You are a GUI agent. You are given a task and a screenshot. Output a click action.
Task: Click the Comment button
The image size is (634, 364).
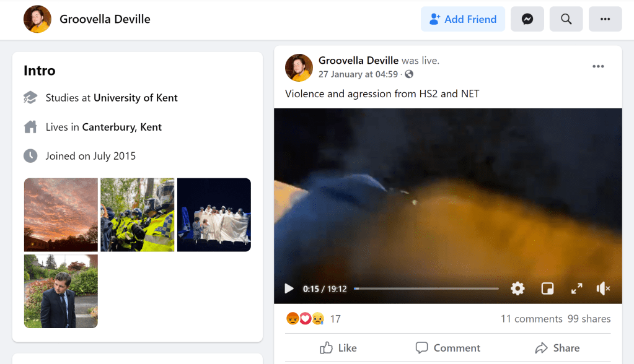pos(448,348)
